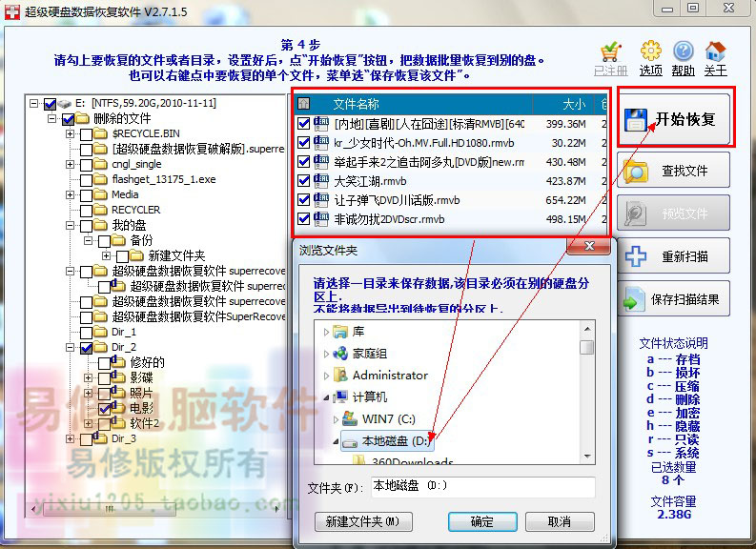
Task: Click the app logo icon in title bar
Action: click(x=12, y=11)
